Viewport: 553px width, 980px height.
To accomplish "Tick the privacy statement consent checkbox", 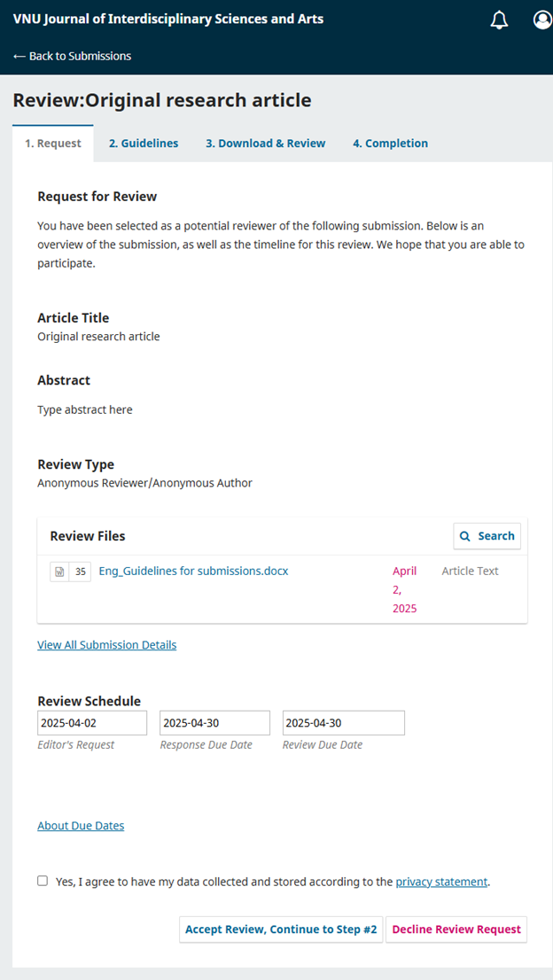I will (43, 881).
